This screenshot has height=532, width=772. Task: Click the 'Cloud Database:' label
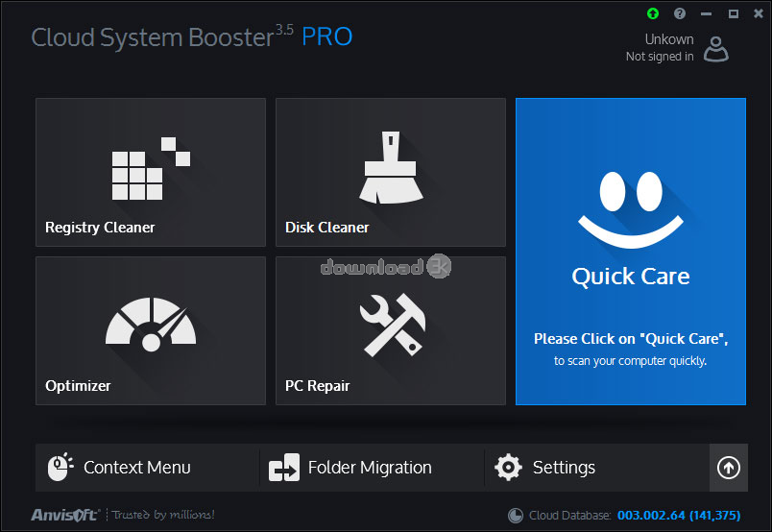point(570,516)
